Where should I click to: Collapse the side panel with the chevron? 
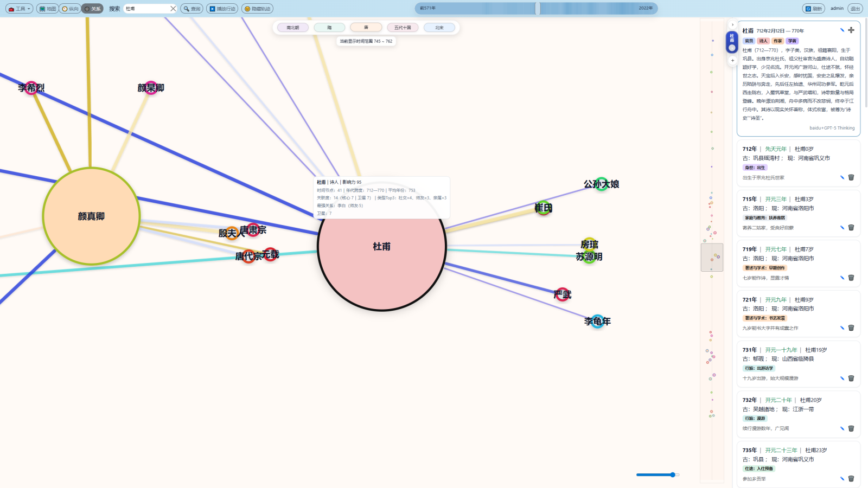tap(732, 25)
